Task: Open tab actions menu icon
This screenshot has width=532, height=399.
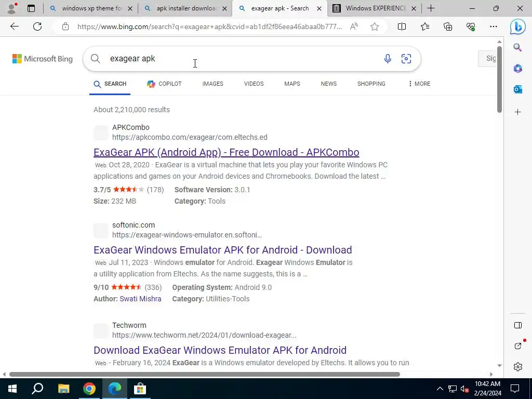Action: click(x=31, y=8)
